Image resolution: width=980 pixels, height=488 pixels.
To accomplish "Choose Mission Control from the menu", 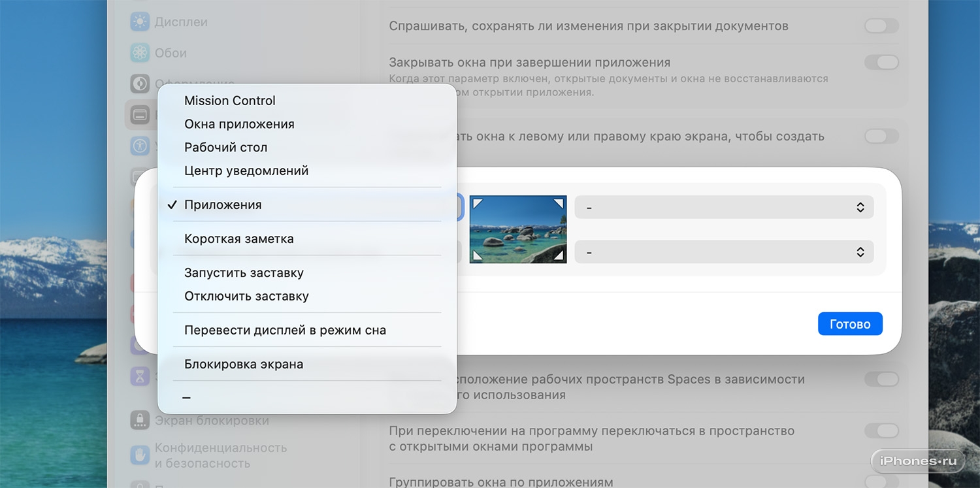I will 307,101.
